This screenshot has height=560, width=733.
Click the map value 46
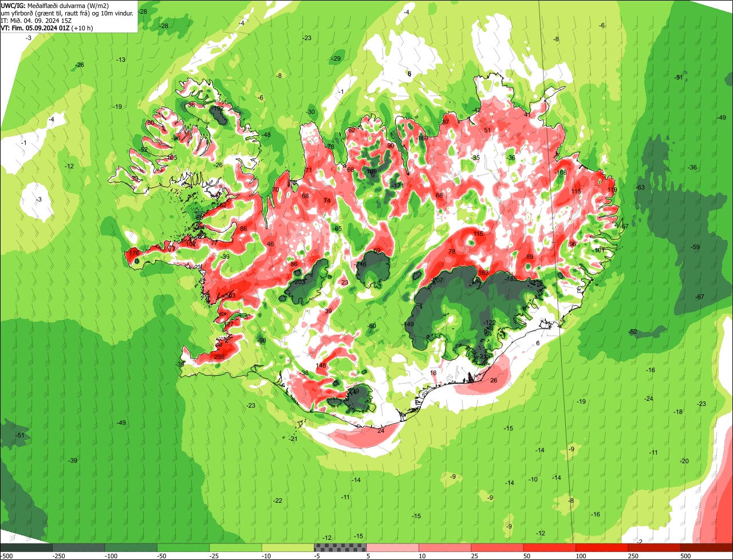point(270,244)
